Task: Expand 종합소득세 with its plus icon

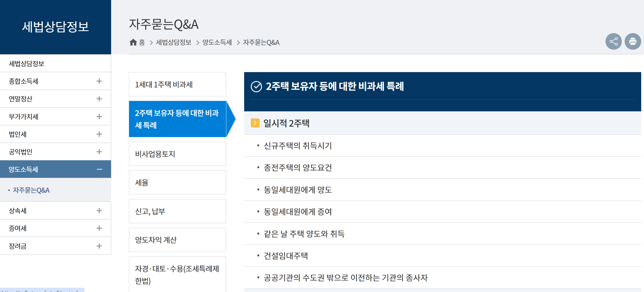Action: point(99,81)
